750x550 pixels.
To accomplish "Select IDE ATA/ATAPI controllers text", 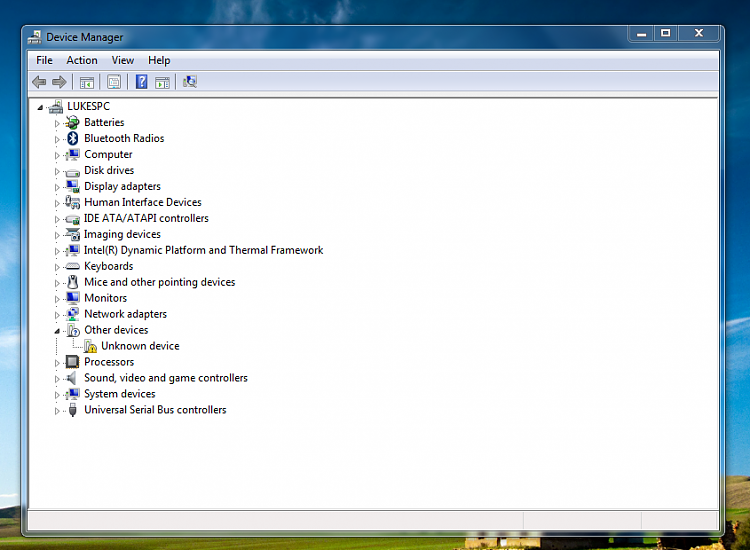I will [x=146, y=218].
